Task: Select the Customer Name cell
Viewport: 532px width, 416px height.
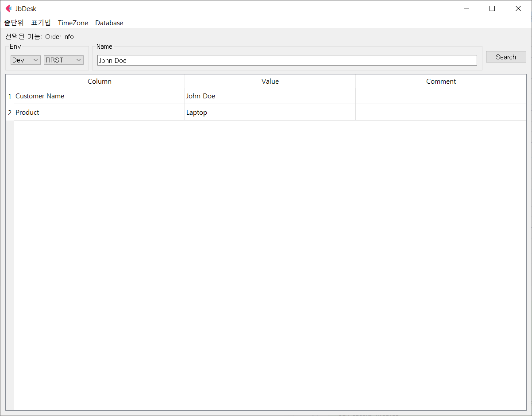Action: [100, 96]
